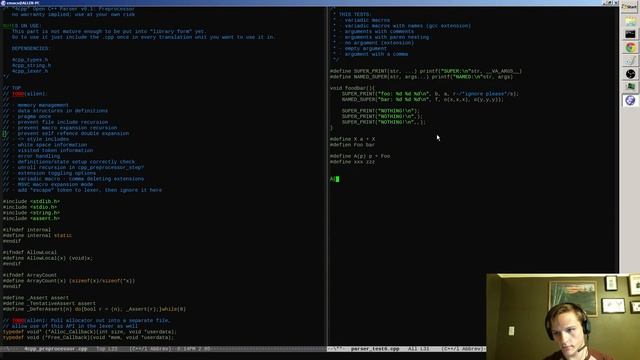Click the '#define A(p) p + Foo' line
Screen dimensions: 640x360
click(x=360, y=156)
